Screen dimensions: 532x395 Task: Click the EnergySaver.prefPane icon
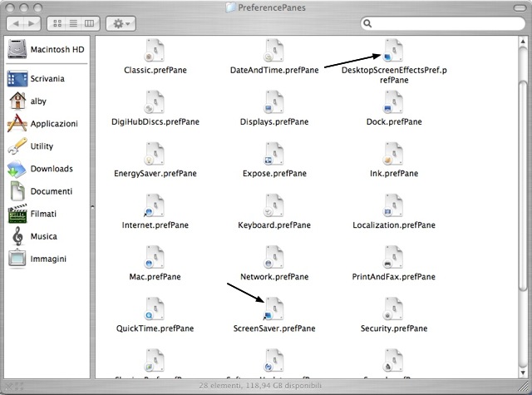click(155, 153)
